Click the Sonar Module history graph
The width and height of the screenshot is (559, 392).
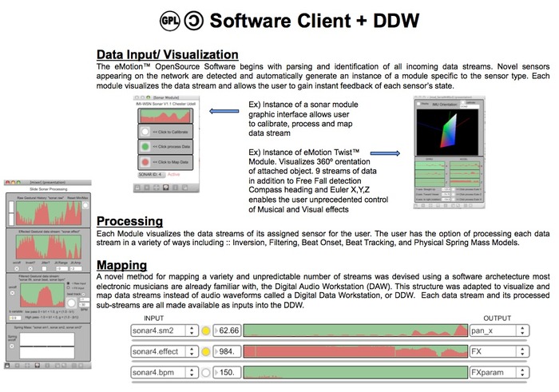coord(165,116)
